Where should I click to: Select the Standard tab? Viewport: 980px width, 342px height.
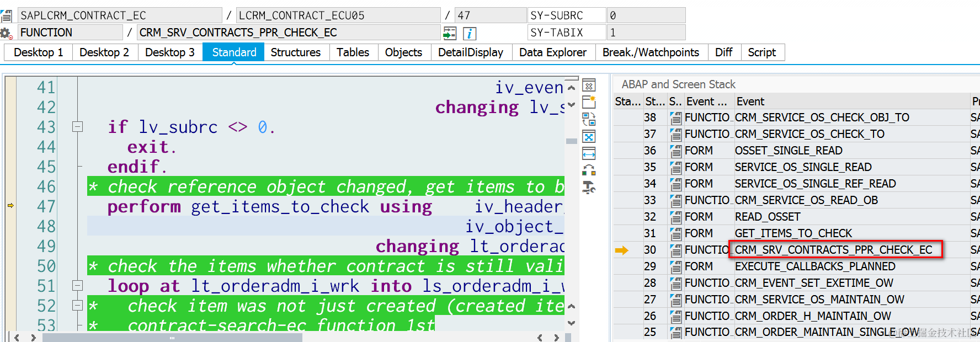click(234, 52)
